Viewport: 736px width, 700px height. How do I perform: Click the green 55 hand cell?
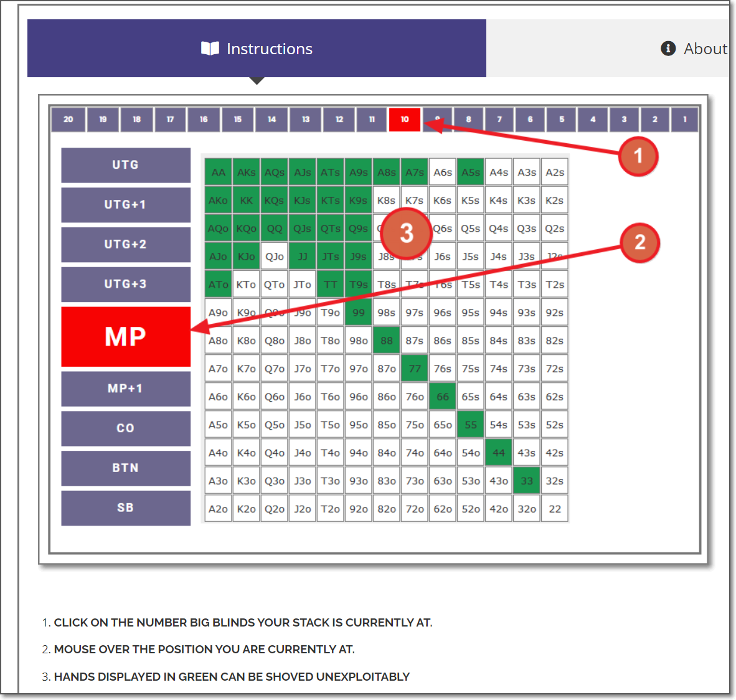(x=470, y=424)
